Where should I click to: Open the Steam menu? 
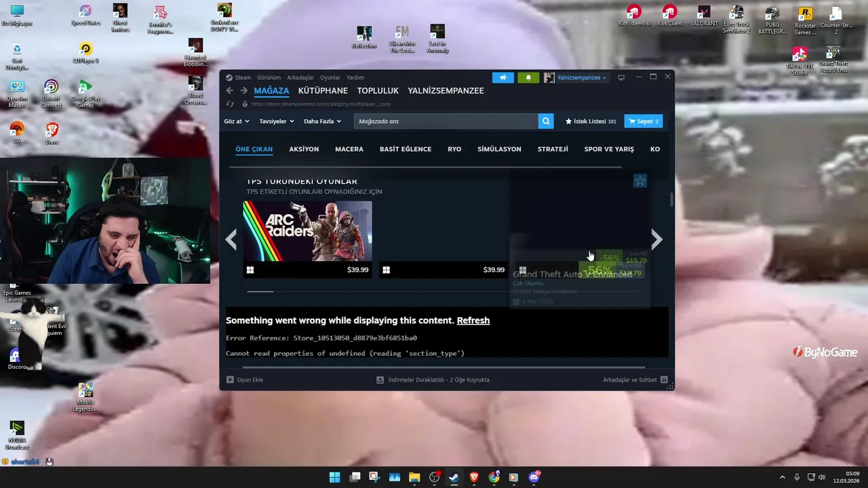pyautogui.click(x=242, y=77)
